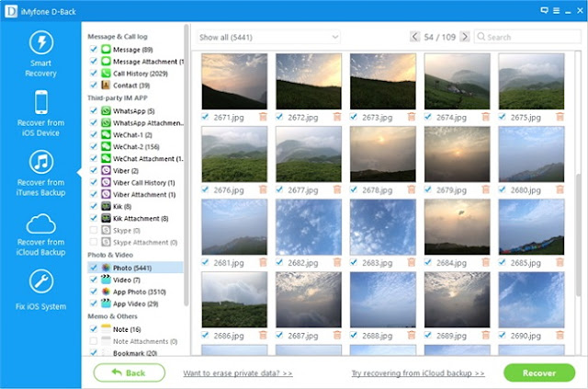Open thumbnail of 2685.jpg
Image resolution: width=588 pixels, height=389 pixels.
[x=531, y=227]
